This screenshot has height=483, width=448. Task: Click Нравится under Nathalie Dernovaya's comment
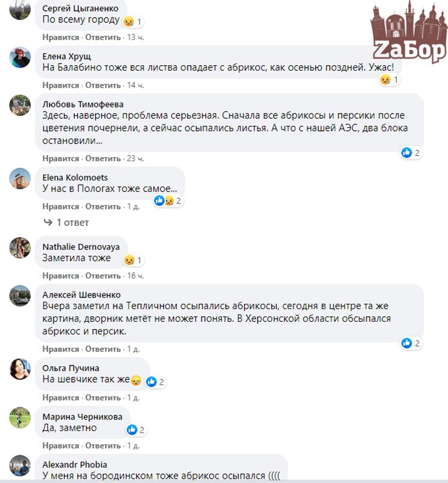click(61, 276)
